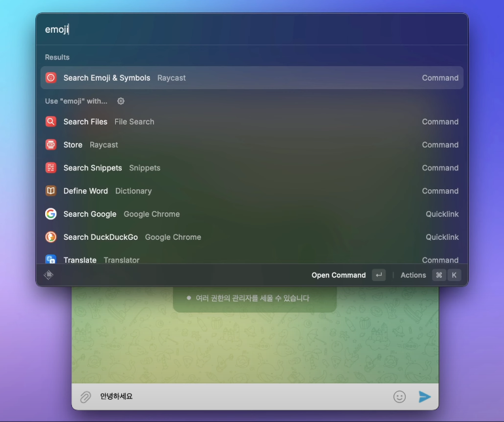Click 'Command' label on Define Word row
Image resolution: width=504 pixels, height=422 pixels.
click(x=440, y=191)
